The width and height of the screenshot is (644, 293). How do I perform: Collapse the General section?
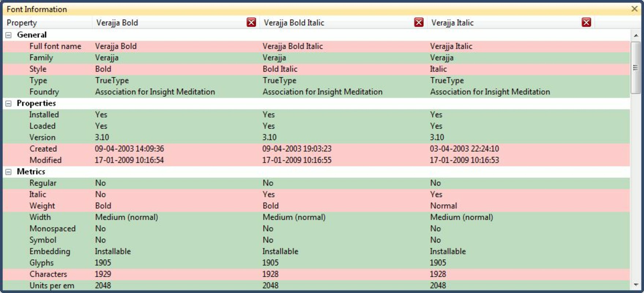[x=8, y=35]
